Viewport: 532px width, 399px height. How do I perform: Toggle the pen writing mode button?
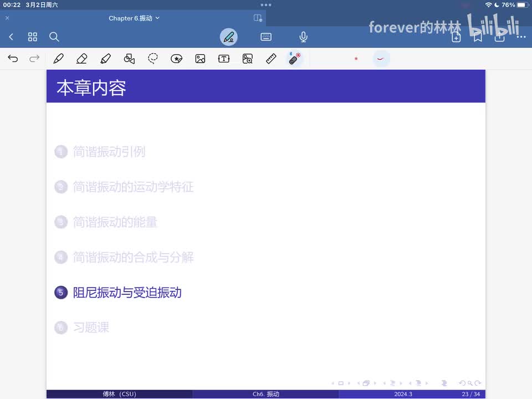tap(229, 37)
